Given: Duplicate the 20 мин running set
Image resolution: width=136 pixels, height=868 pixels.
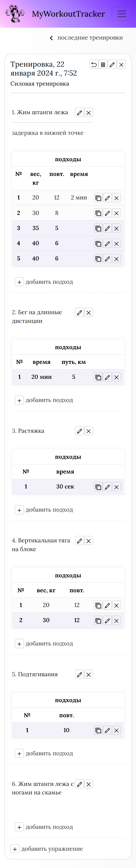Looking at the screenshot, I should pyautogui.click(x=98, y=377).
